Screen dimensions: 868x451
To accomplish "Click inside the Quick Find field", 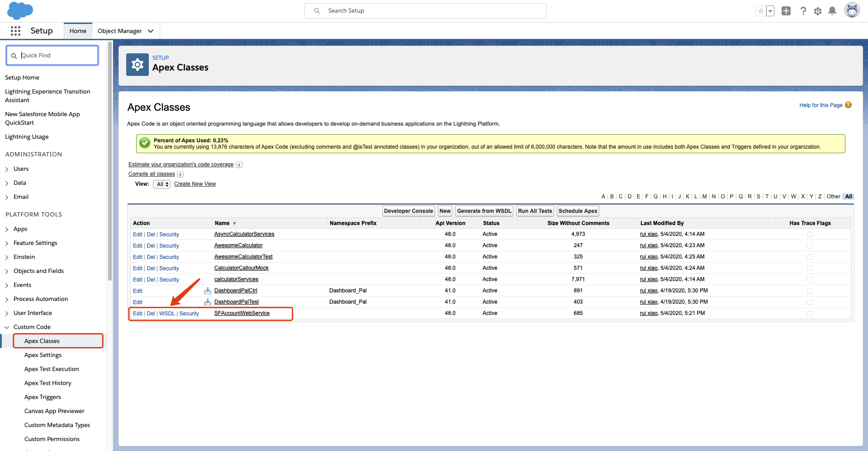I will [x=52, y=55].
